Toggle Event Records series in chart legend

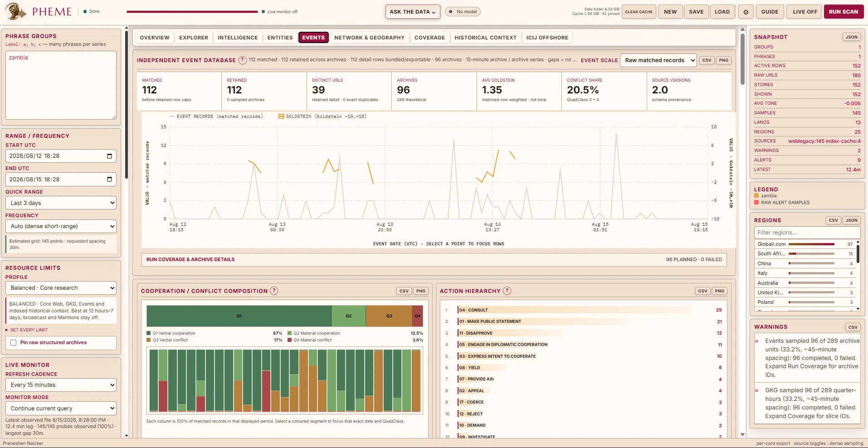point(216,117)
